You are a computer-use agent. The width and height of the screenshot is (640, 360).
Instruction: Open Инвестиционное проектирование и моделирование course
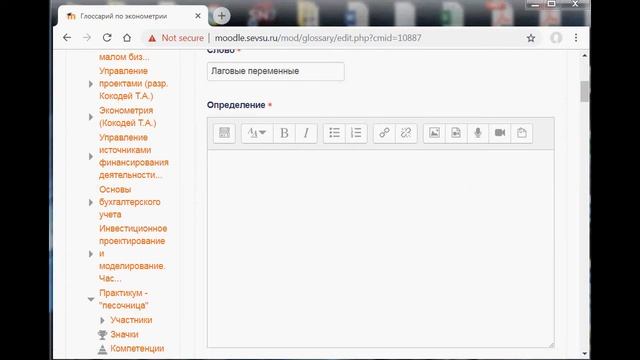tap(133, 253)
